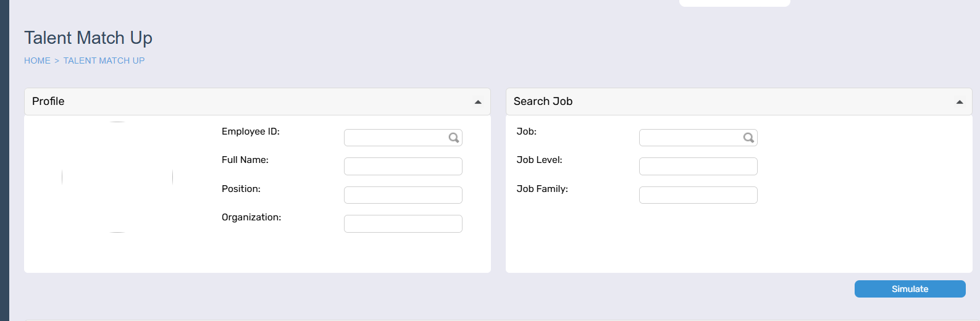This screenshot has width=980, height=321.
Task: Collapse the Search Job panel arrow
Action: coord(960,102)
